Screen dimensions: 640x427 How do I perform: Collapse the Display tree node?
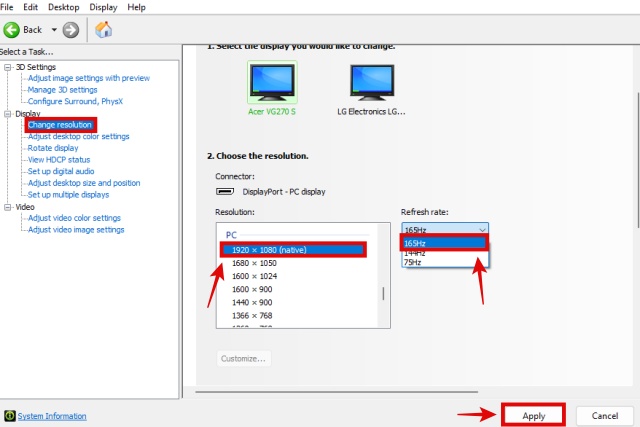click(8, 114)
